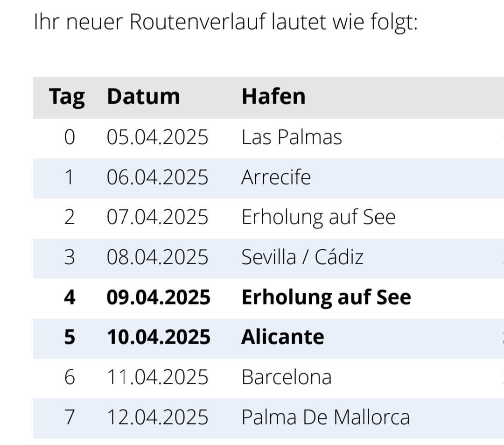Select the bold date 09.04.2025
Screen dimensions: 504x445
click(x=159, y=297)
